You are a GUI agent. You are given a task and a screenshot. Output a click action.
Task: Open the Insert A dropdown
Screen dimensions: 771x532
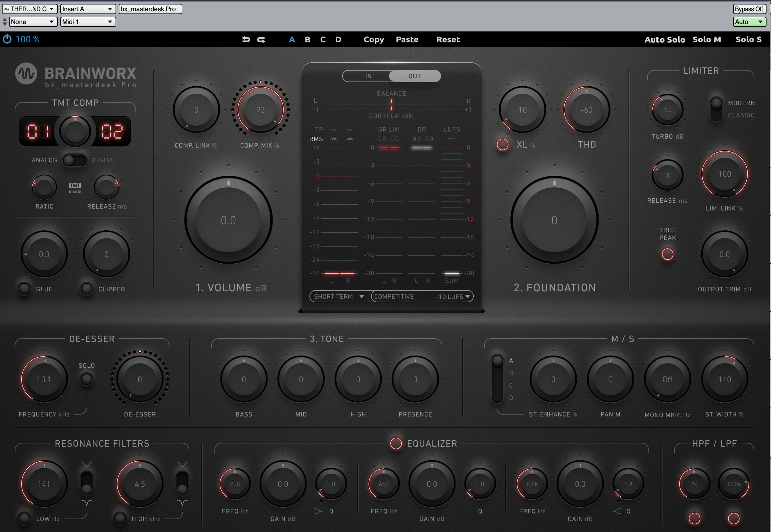(x=88, y=9)
